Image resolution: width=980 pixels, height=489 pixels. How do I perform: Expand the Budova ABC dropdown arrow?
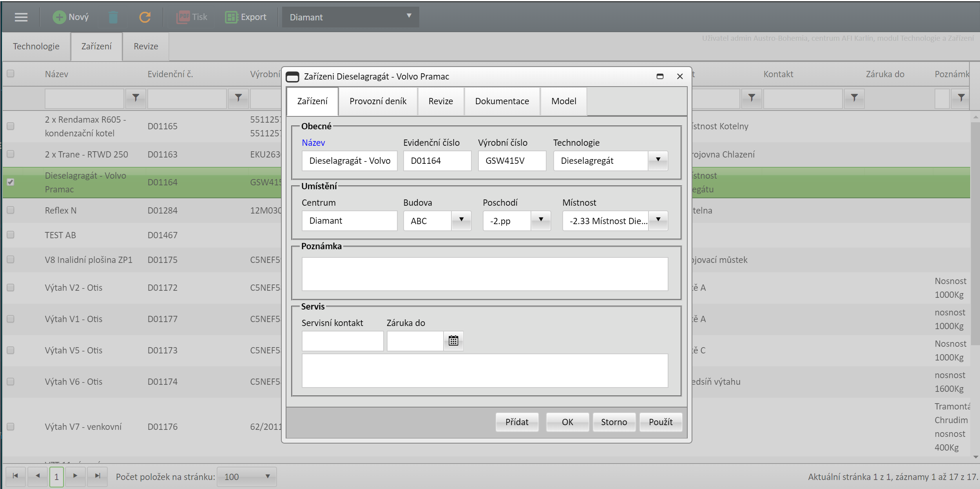[461, 221]
